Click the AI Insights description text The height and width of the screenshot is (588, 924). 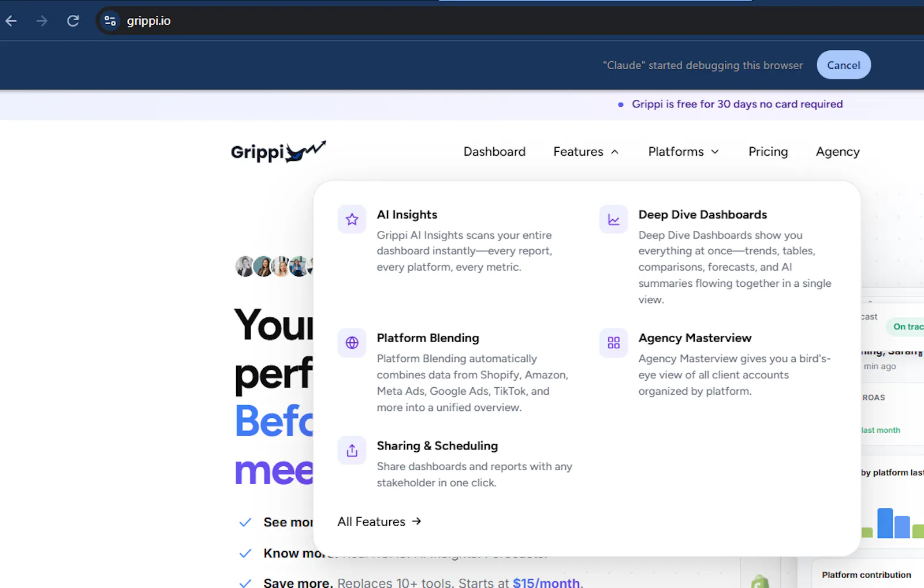tap(464, 251)
